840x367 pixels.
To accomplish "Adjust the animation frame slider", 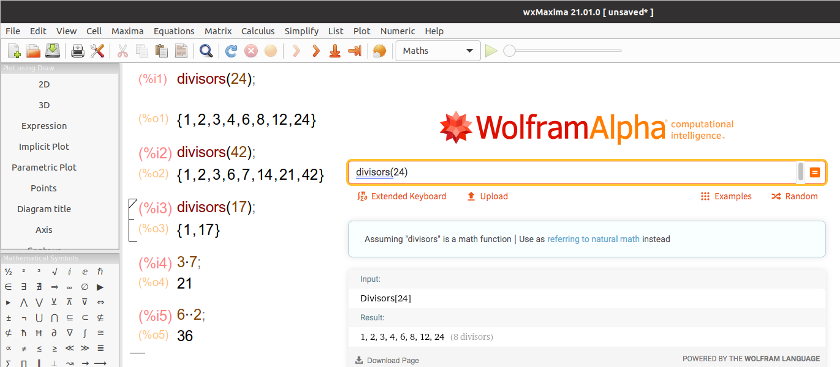I will [562, 51].
